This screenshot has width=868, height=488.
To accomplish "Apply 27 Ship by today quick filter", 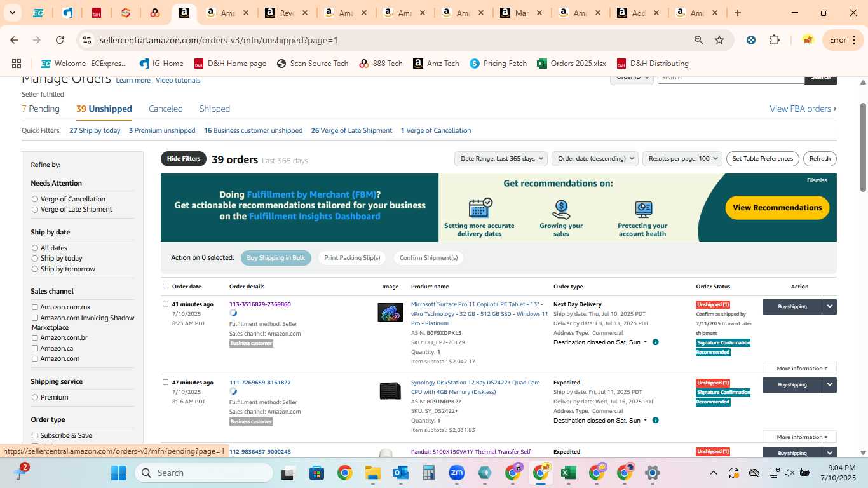I will 95,130.
